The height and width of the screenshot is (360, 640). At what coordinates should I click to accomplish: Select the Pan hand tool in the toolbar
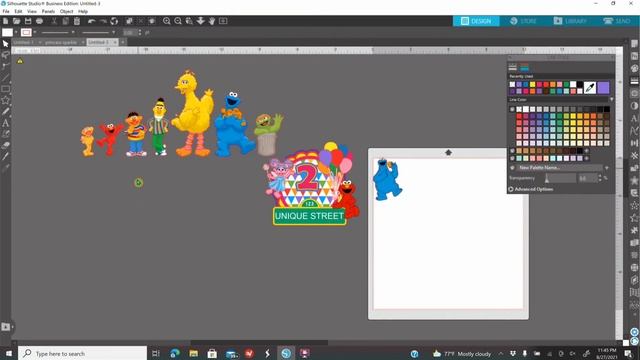click(212, 21)
